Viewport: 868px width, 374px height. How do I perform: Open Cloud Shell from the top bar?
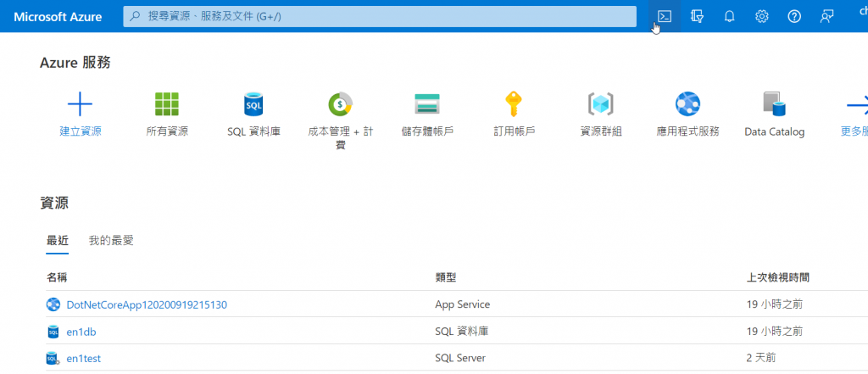[x=665, y=17]
